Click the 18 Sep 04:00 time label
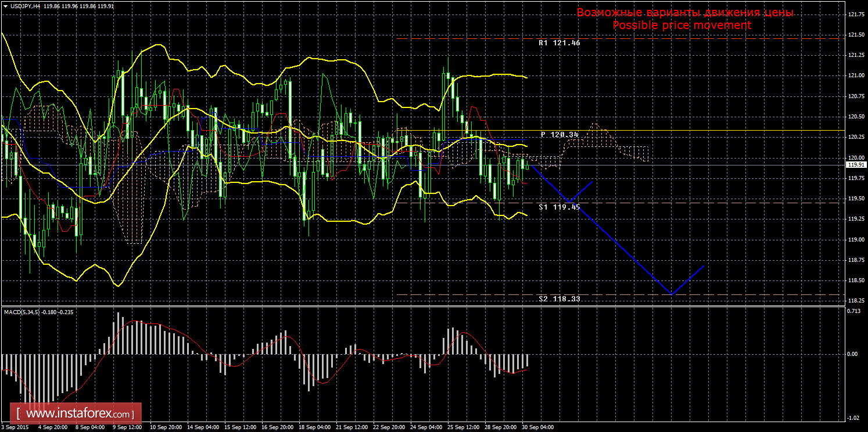 [314, 427]
